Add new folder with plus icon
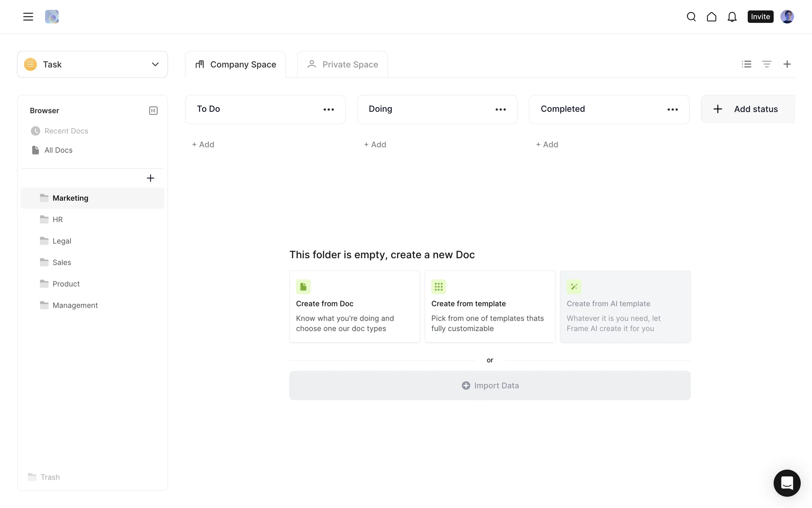This screenshot has width=812, height=508. pos(150,178)
